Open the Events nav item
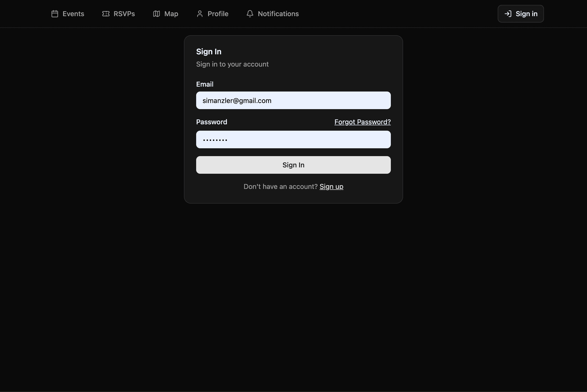 (73, 14)
